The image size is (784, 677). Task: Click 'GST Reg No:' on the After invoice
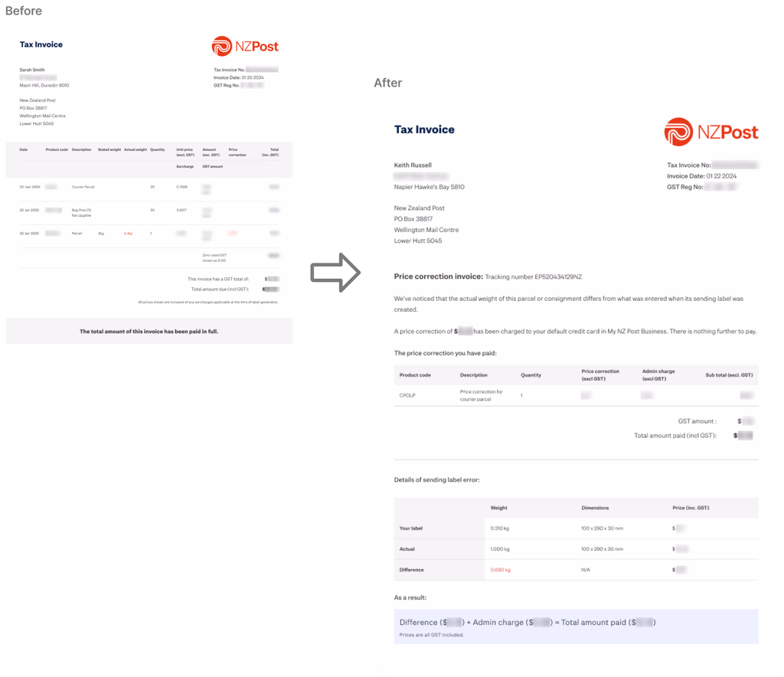(x=685, y=187)
